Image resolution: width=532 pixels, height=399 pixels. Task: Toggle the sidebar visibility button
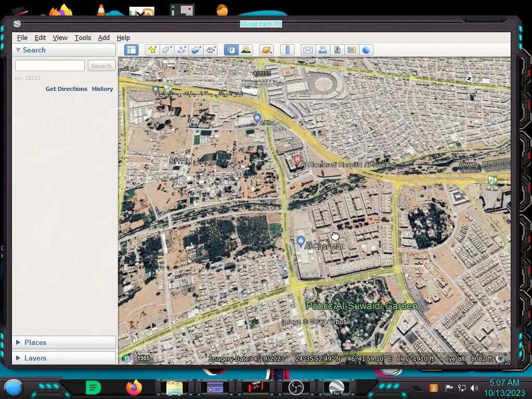point(131,50)
